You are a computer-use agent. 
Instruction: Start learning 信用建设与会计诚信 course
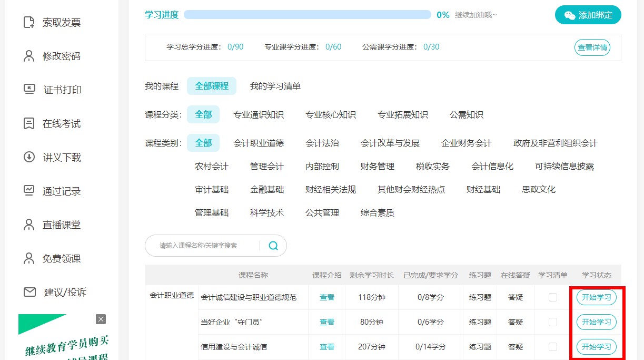point(597,347)
